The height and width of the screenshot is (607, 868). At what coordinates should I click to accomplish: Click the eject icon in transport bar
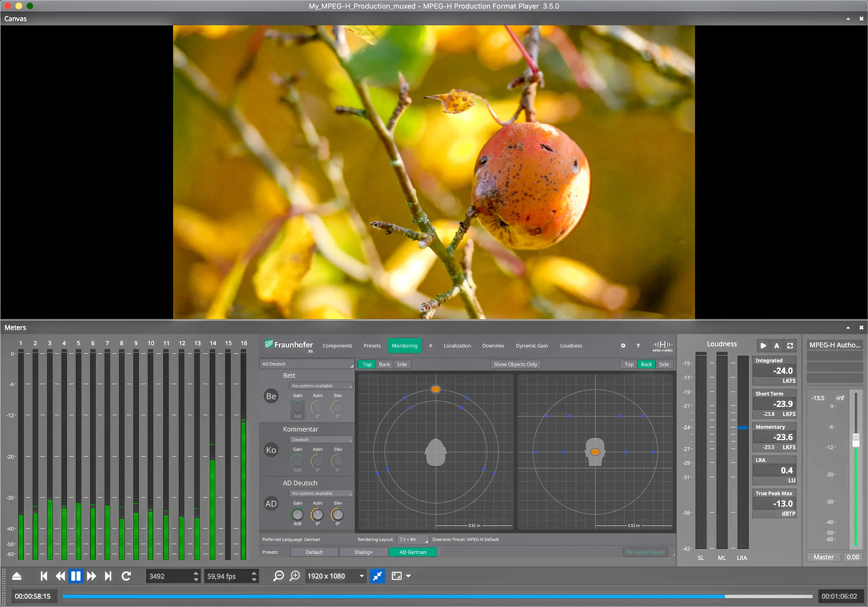[17, 576]
